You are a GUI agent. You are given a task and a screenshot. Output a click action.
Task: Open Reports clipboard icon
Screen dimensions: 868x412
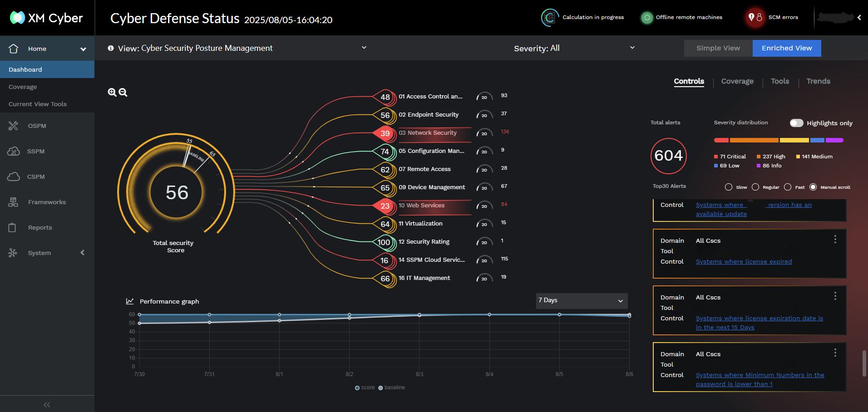[12, 227]
